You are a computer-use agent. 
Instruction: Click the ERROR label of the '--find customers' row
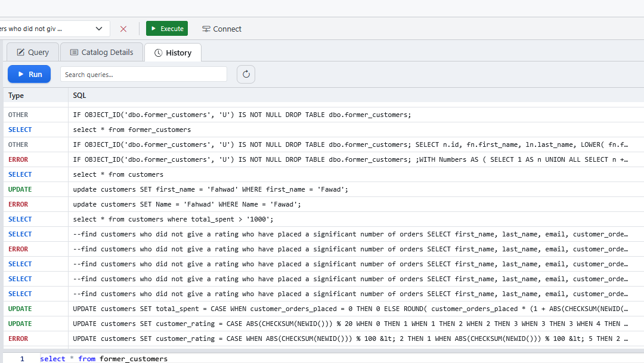coord(18,249)
